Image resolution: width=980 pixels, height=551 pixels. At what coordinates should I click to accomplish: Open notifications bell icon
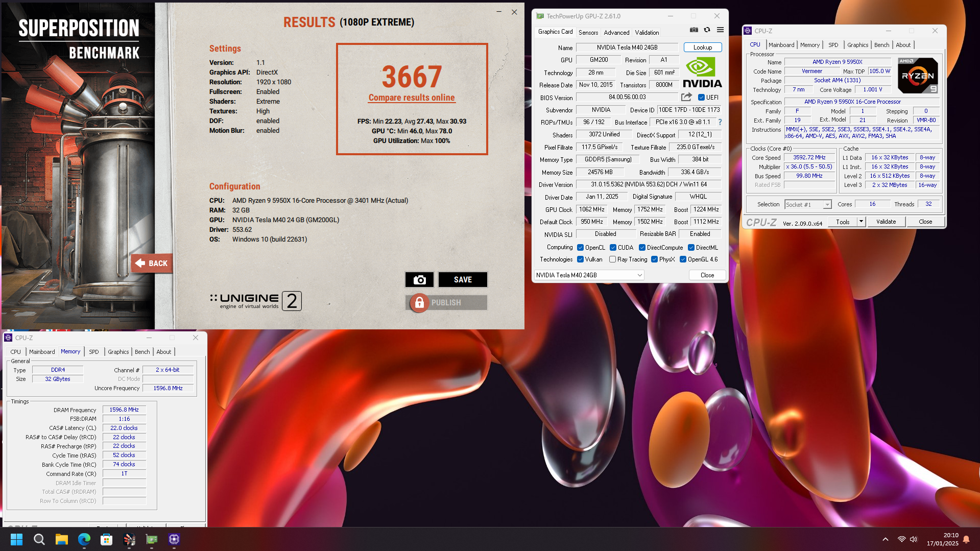[x=966, y=539]
